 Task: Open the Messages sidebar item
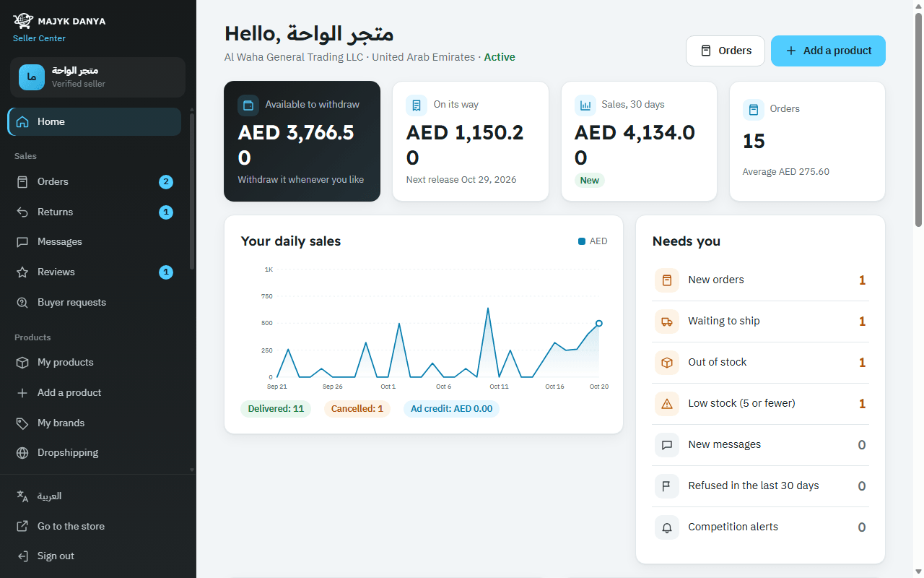tap(94, 242)
